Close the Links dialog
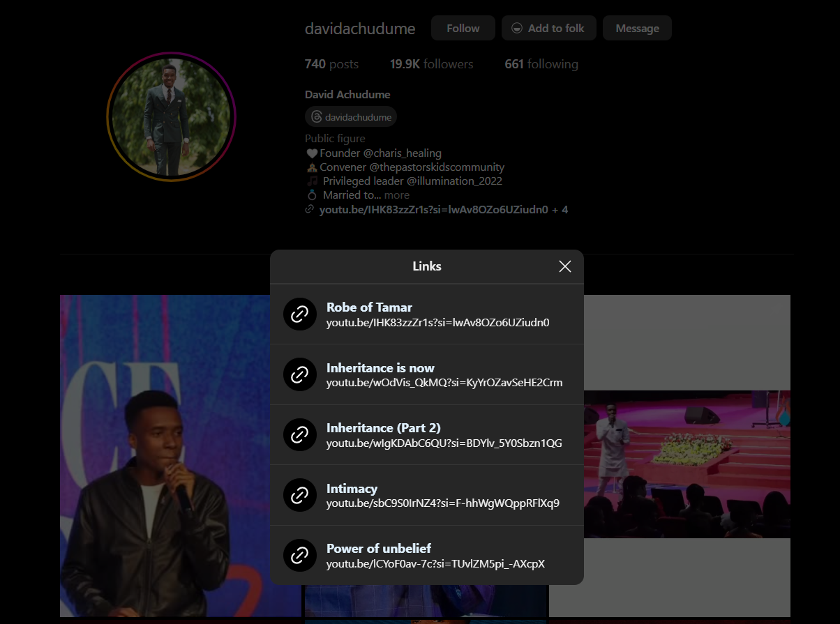This screenshot has width=840, height=624. [565, 266]
